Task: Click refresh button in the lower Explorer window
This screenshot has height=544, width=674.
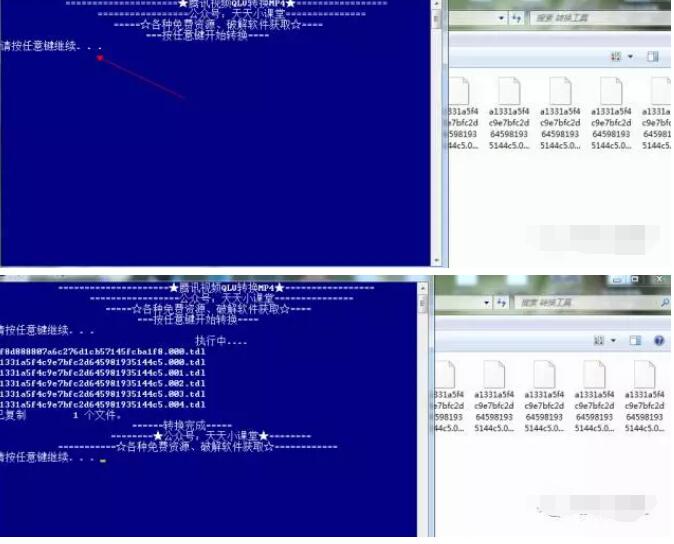Action: click(x=502, y=303)
